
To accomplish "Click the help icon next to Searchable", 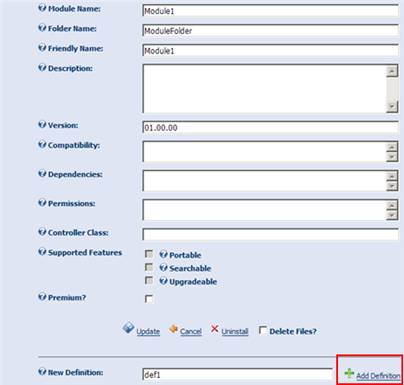I will click(x=163, y=268).
